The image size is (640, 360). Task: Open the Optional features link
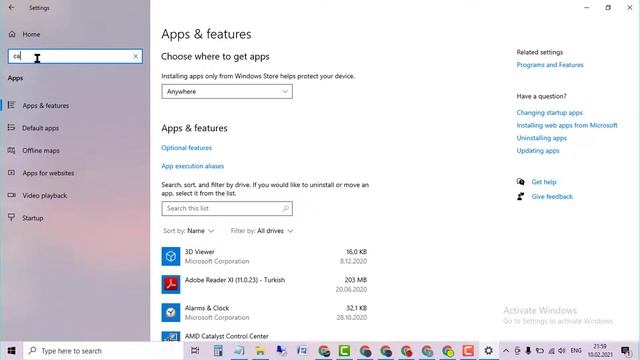tap(187, 148)
